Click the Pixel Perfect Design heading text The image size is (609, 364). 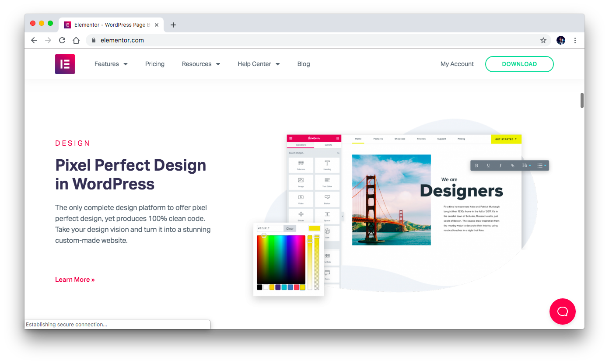click(131, 174)
